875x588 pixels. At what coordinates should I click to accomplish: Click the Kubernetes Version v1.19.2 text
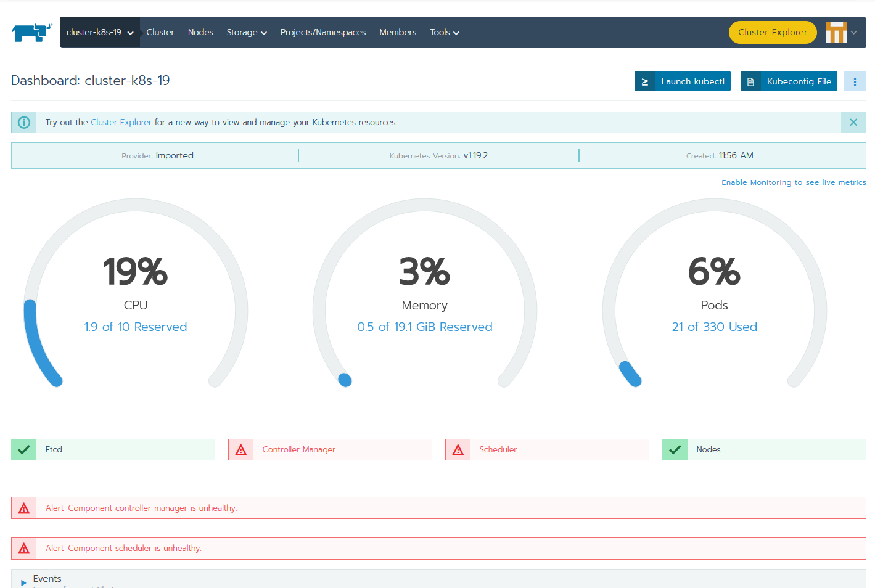pyautogui.click(x=438, y=155)
